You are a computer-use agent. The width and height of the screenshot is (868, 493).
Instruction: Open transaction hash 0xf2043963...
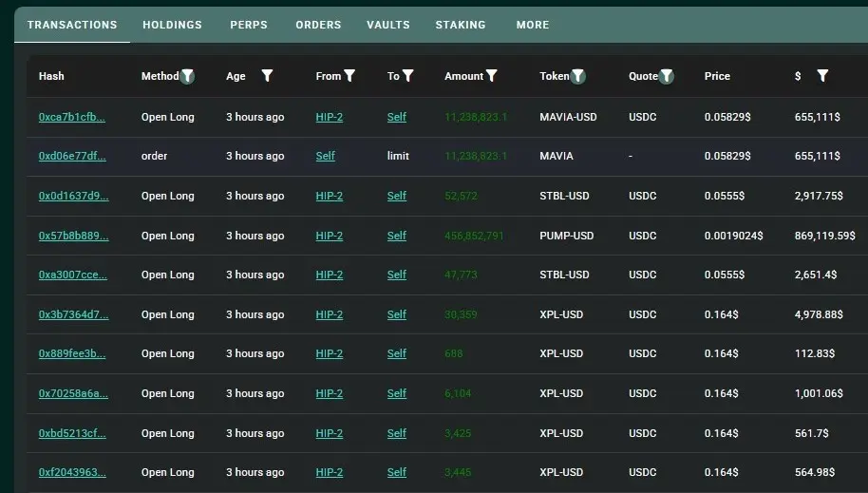coord(72,472)
